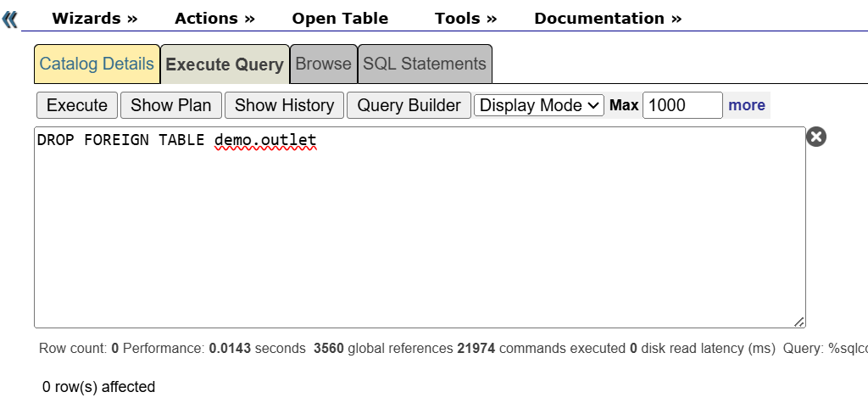Click the Show Plan button
Image resolution: width=868 pixels, height=420 pixels.
pyautogui.click(x=170, y=105)
